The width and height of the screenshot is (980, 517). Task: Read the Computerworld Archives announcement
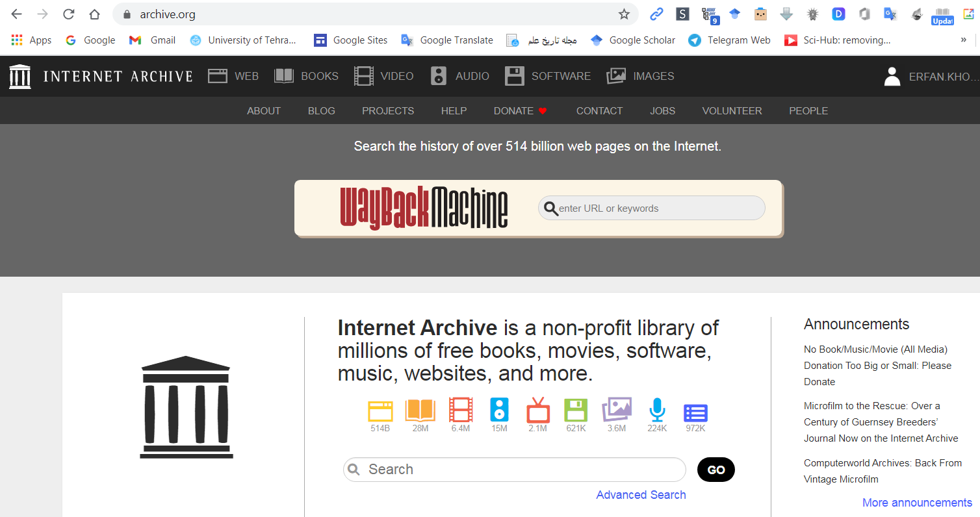click(x=883, y=472)
